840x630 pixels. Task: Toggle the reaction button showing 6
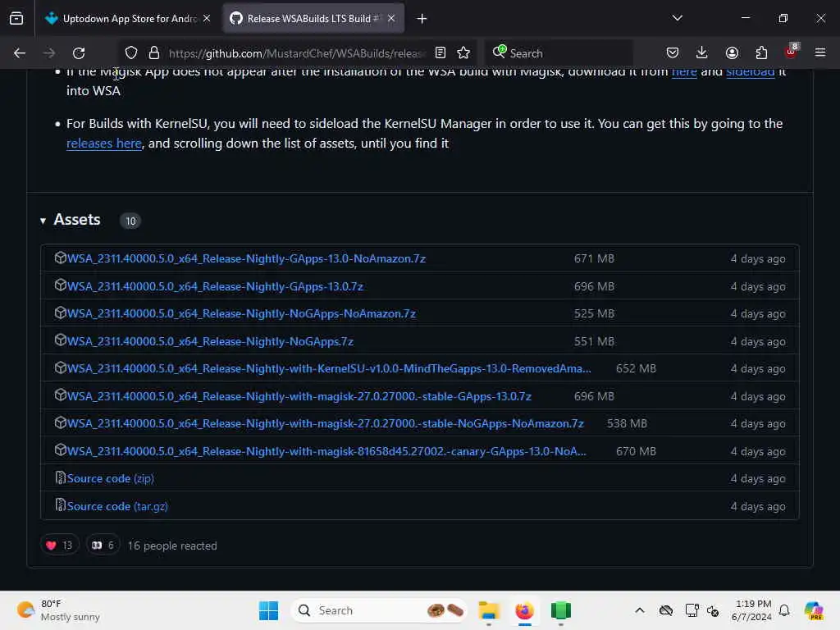coord(103,546)
